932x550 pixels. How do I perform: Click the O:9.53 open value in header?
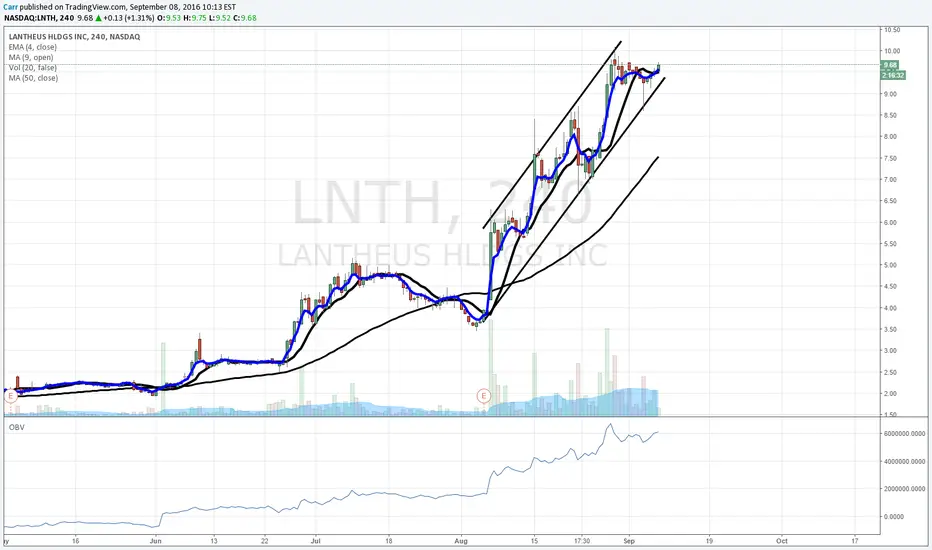[169, 18]
